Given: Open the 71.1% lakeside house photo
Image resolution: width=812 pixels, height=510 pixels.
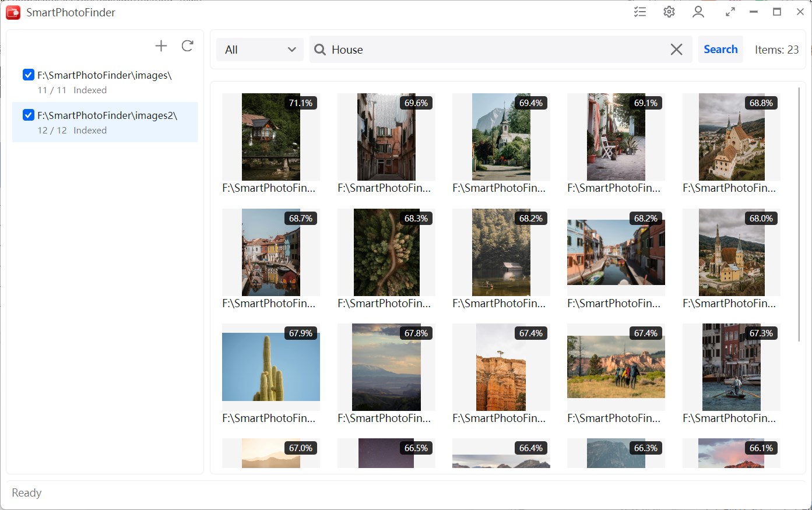Looking at the screenshot, I should (271, 137).
